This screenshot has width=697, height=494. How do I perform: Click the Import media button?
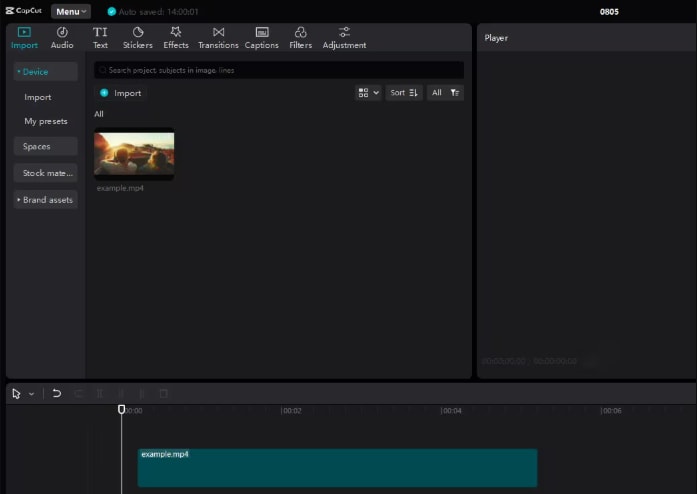point(121,93)
